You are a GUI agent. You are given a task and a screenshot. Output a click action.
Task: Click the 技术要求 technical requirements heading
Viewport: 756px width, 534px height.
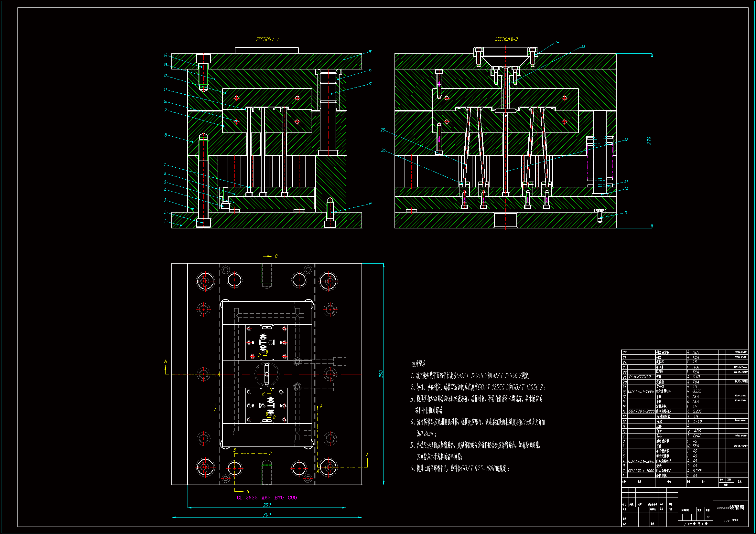point(418,364)
